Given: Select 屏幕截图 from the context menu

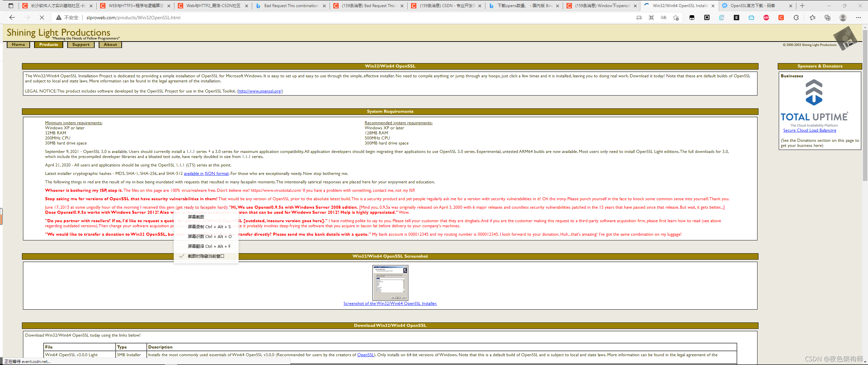Looking at the screenshot, I should point(206,217).
